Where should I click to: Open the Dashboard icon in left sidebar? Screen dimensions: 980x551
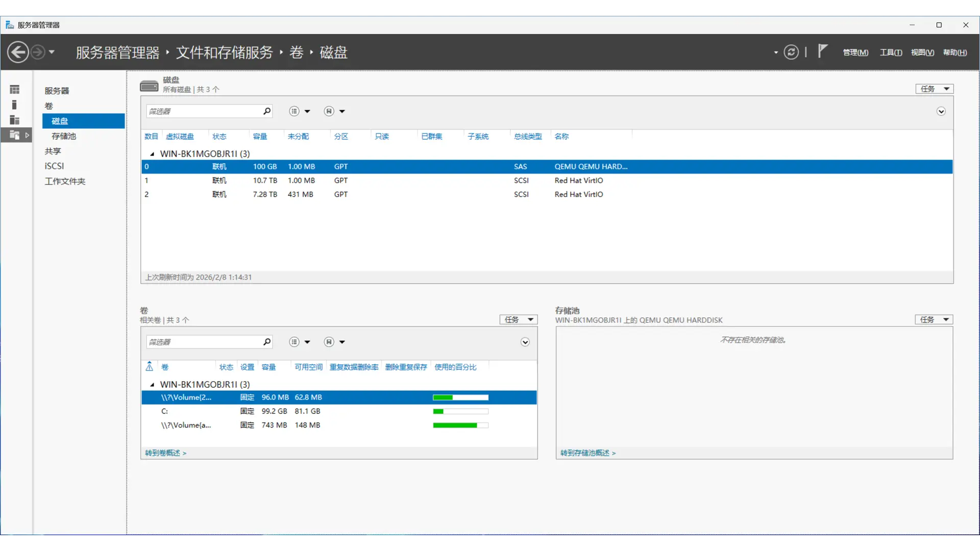click(15, 90)
